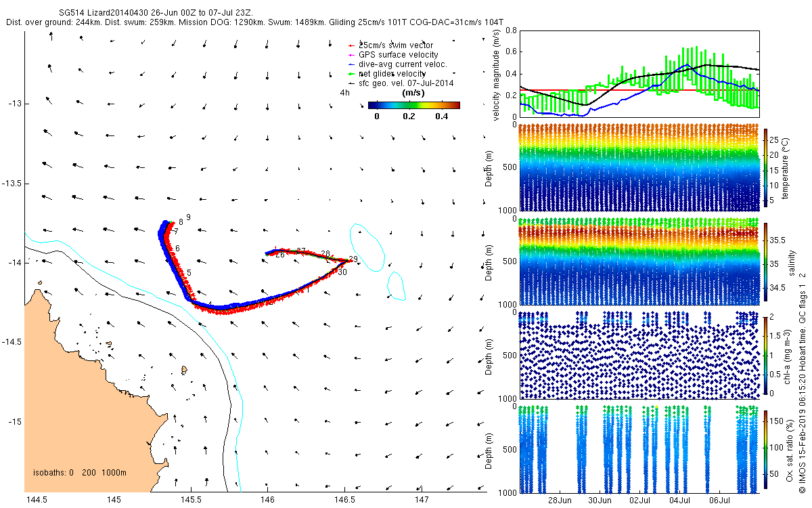Click the red '25cm/s swim vector' legend marker
The image size is (812, 508).
(x=350, y=45)
